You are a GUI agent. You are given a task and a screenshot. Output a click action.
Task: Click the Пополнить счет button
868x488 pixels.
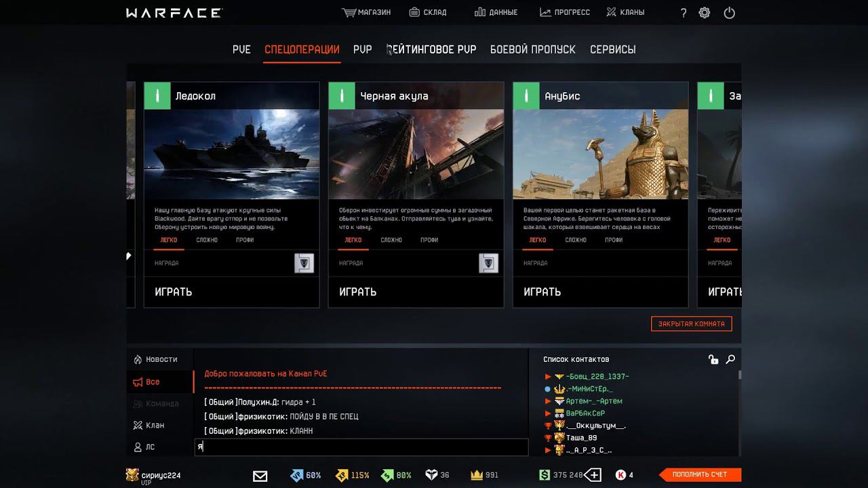[700, 475]
